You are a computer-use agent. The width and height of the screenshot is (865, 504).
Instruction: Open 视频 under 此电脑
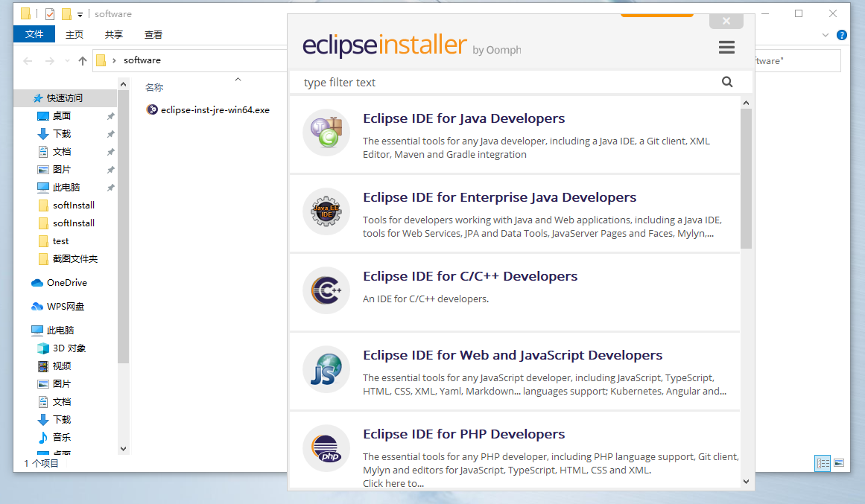click(x=61, y=366)
